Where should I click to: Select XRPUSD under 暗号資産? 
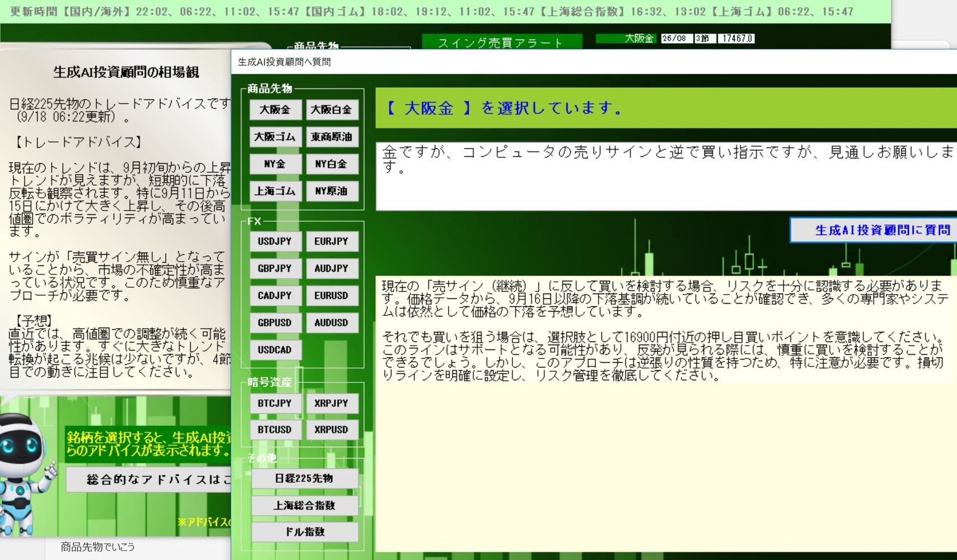pyautogui.click(x=332, y=430)
